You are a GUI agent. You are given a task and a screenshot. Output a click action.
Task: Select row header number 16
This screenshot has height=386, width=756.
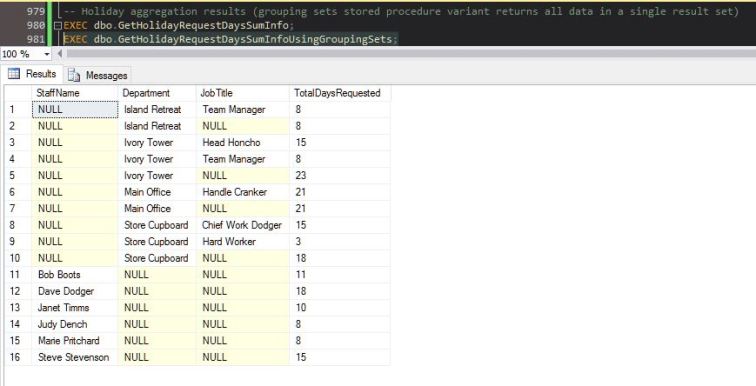[x=18, y=357]
